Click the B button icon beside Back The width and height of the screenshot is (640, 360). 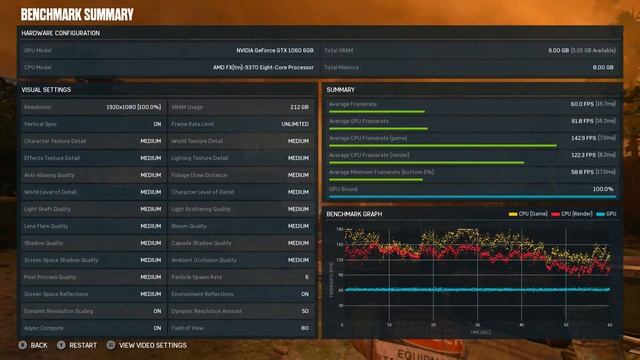click(22, 345)
